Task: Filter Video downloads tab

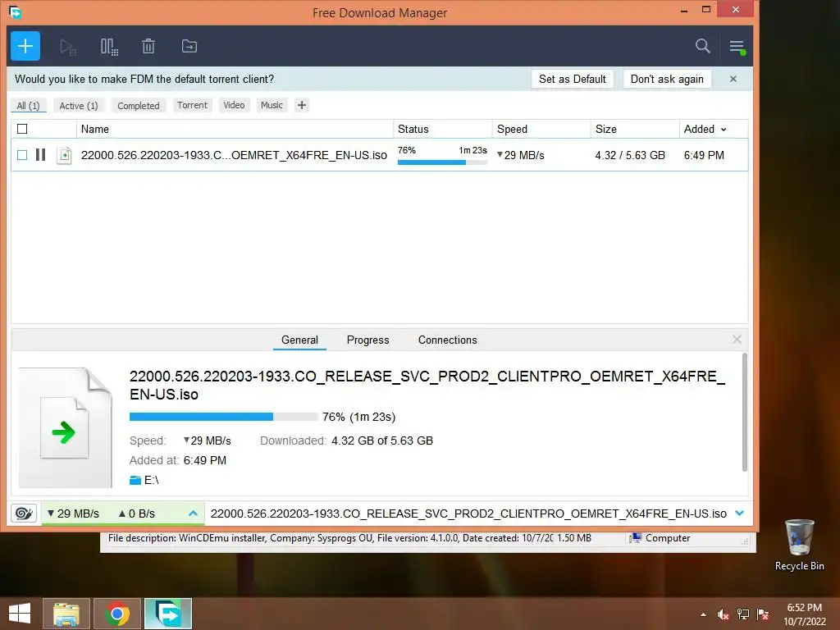Action: pyautogui.click(x=234, y=105)
